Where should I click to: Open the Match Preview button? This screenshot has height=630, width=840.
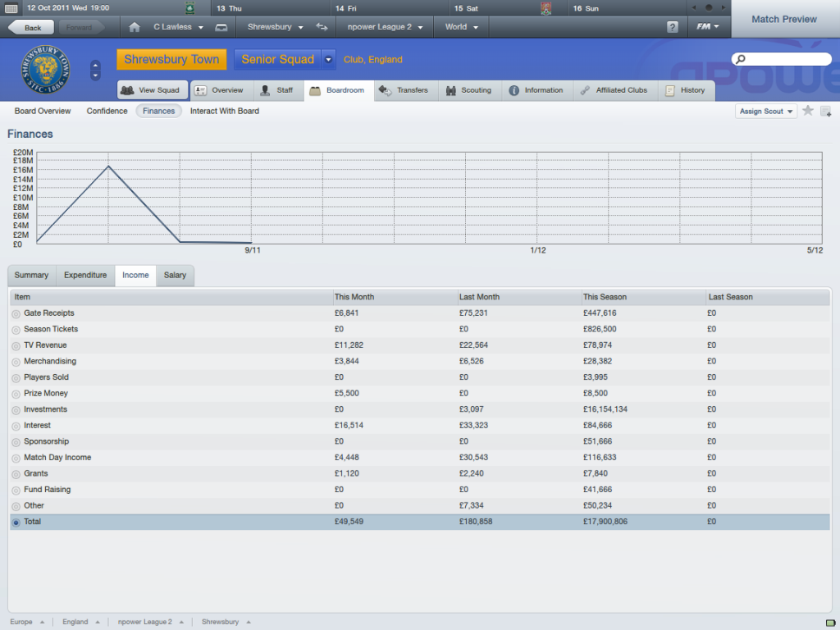coord(784,20)
